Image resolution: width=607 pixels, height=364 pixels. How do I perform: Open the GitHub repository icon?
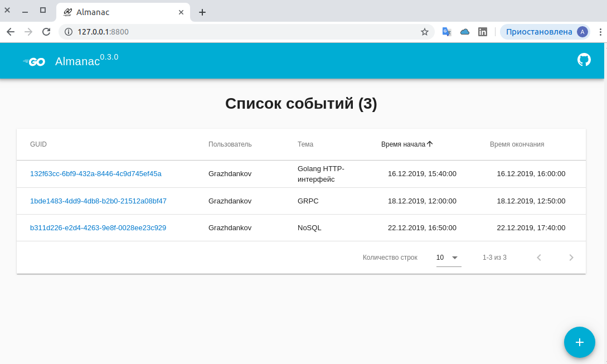coord(584,60)
